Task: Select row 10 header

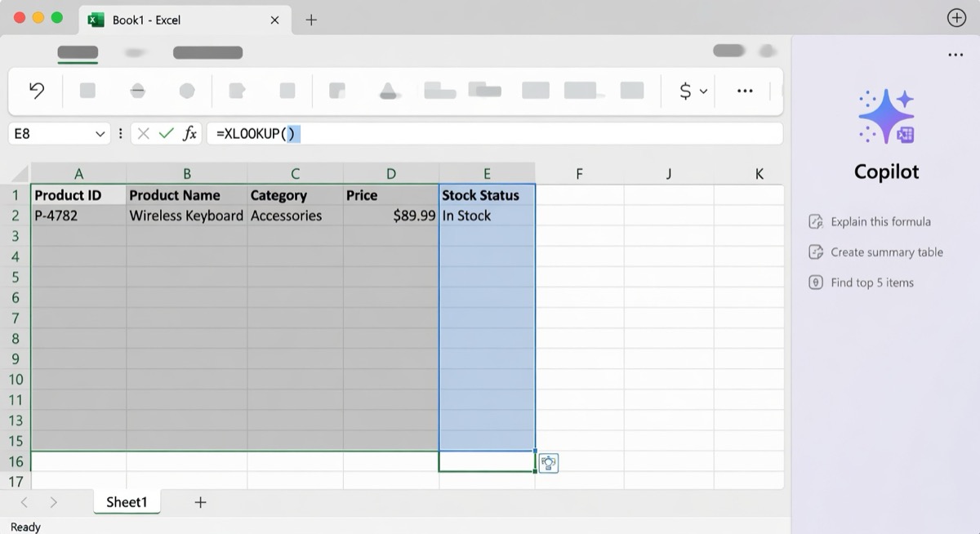Action: [x=15, y=380]
